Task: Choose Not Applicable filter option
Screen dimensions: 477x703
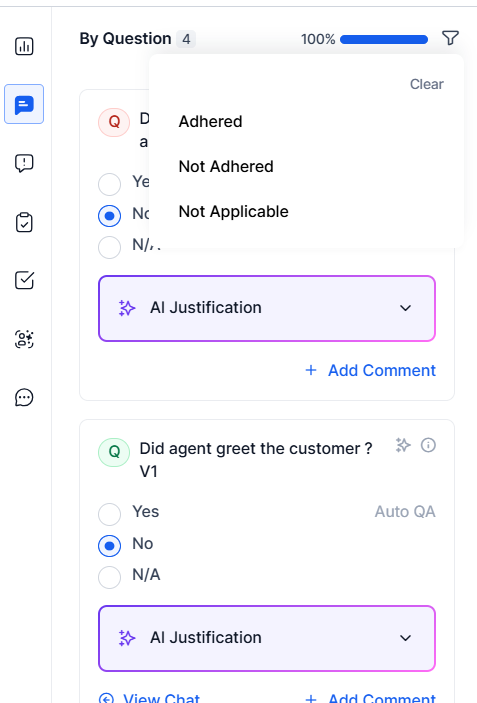Action: [234, 212]
